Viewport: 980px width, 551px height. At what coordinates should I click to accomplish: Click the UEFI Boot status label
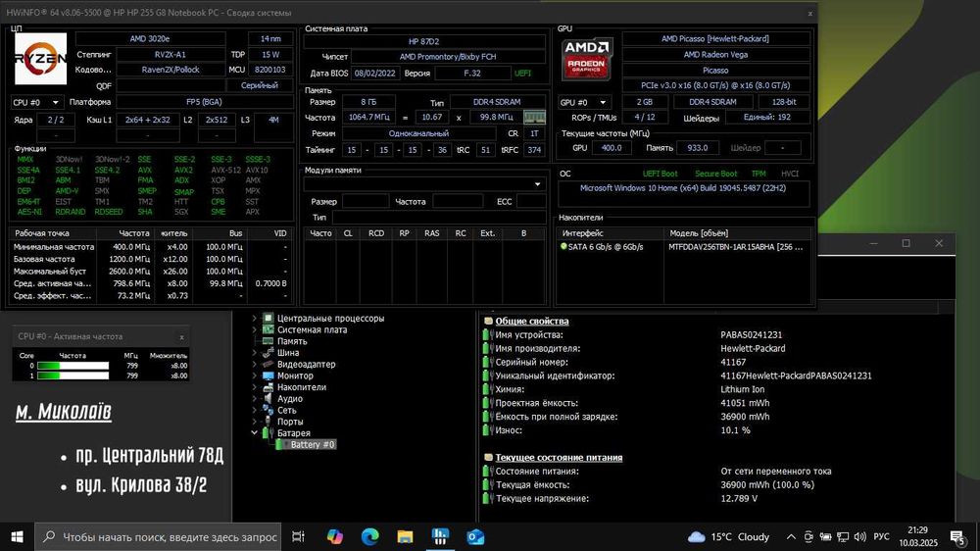(660, 174)
